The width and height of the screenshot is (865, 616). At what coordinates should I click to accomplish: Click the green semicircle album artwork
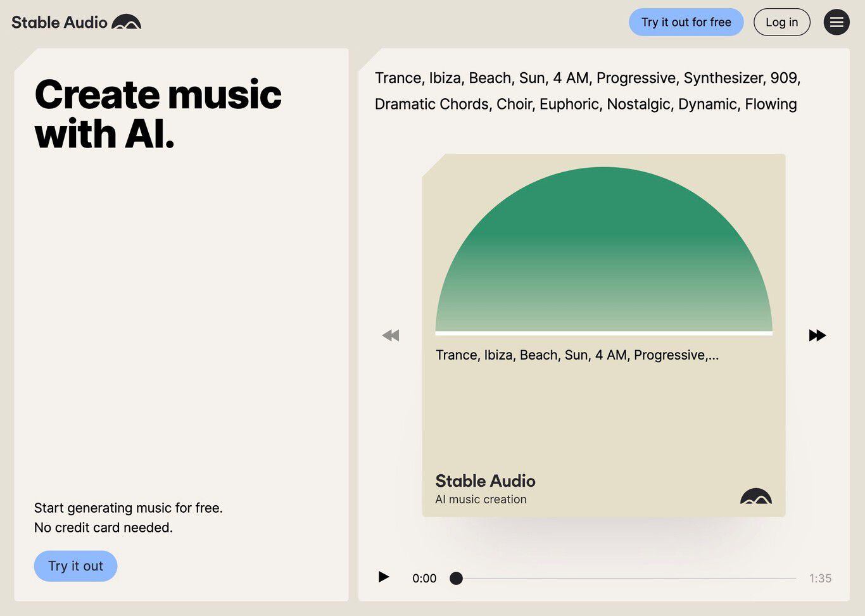click(603, 253)
